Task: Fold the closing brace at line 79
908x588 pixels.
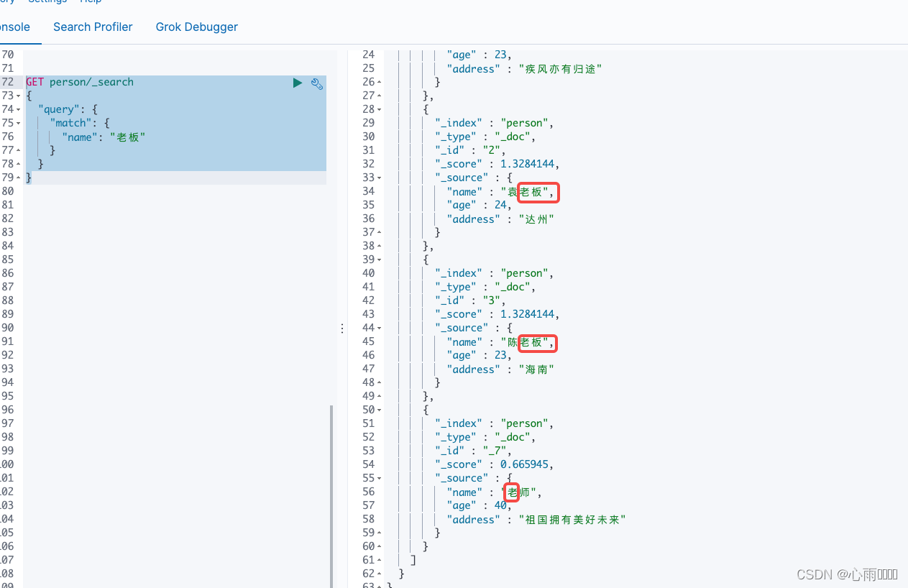Action: [x=18, y=178]
